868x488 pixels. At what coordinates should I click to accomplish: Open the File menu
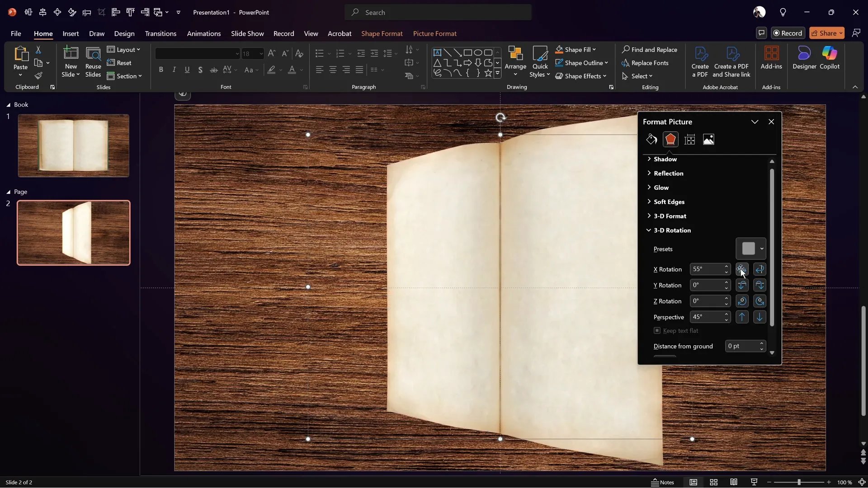pos(16,33)
